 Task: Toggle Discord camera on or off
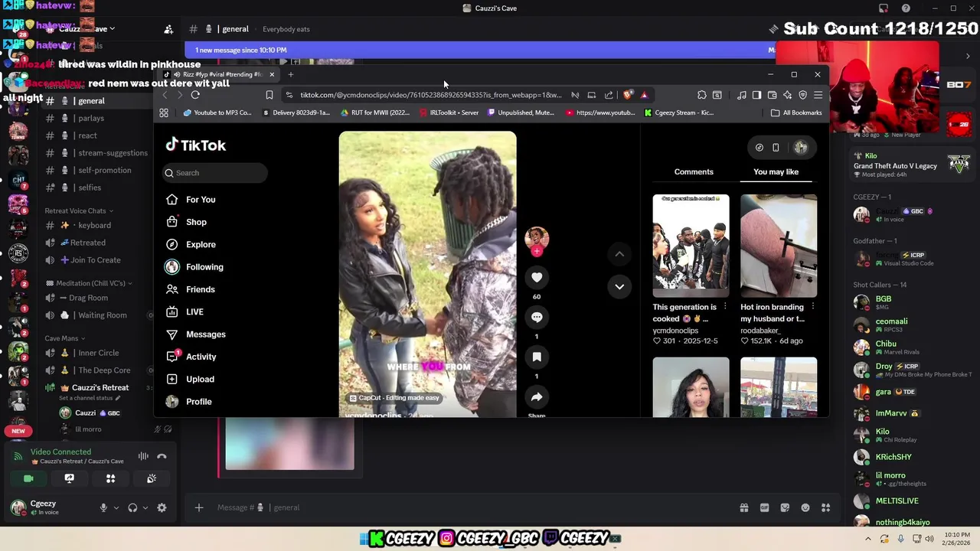click(28, 478)
